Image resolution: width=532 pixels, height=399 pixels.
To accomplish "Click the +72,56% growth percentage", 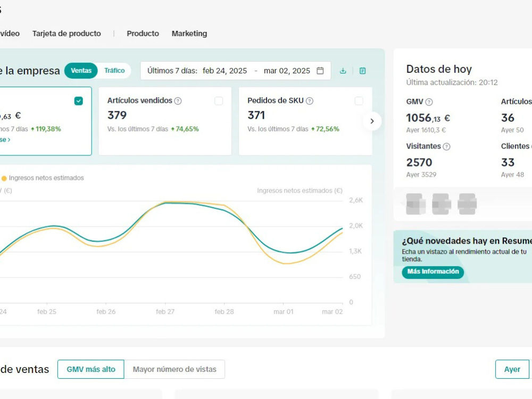I will point(325,129).
